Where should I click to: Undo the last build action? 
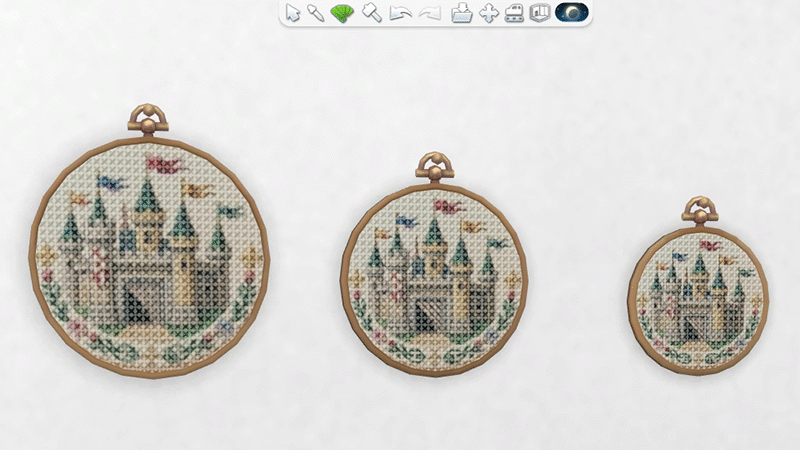click(x=400, y=13)
